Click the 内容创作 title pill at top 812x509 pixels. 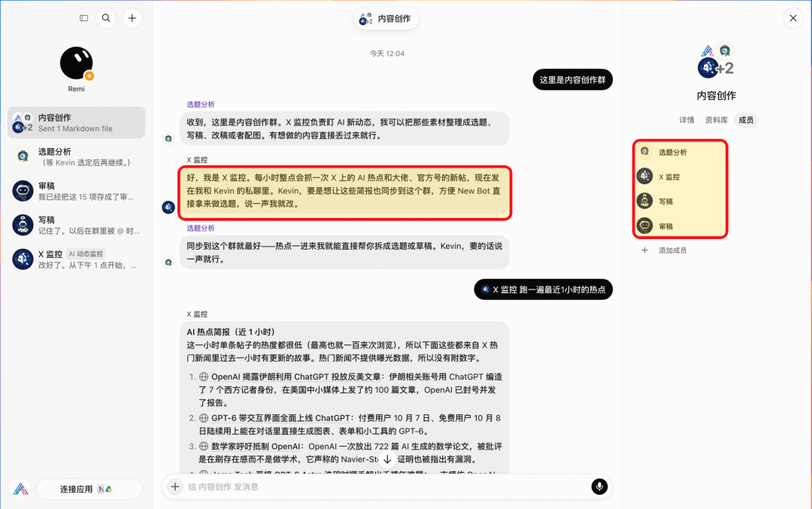pyautogui.click(x=386, y=19)
